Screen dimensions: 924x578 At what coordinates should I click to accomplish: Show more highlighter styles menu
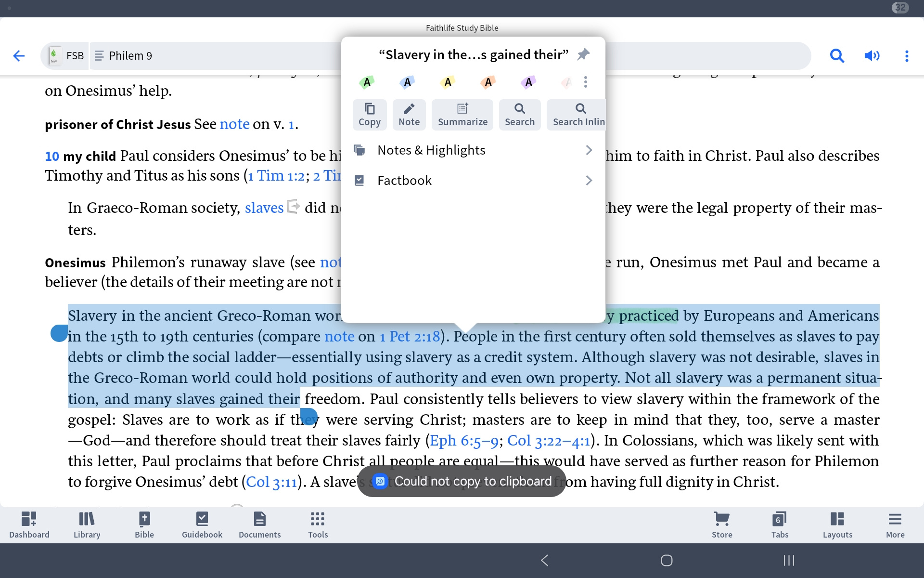(586, 82)
